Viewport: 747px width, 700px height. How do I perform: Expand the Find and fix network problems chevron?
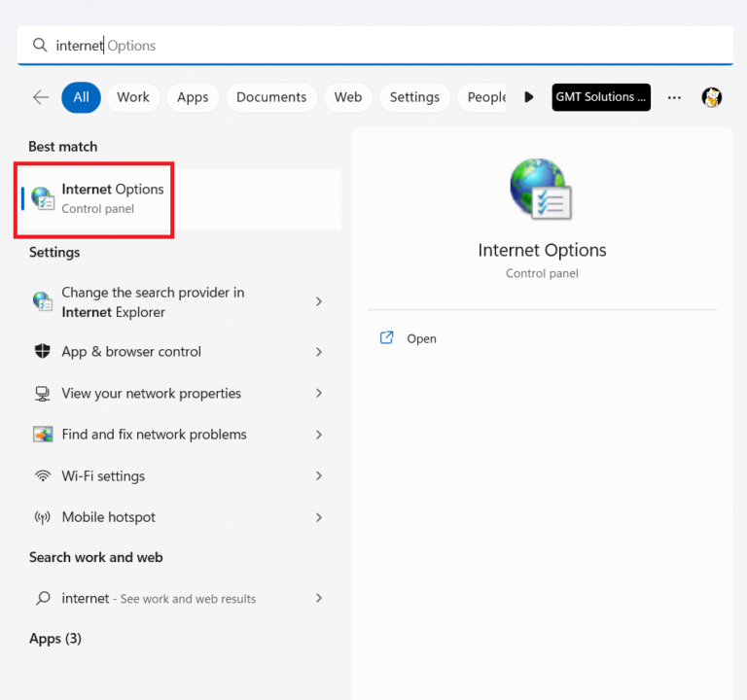pyautogui.click(x=319, y=435)
